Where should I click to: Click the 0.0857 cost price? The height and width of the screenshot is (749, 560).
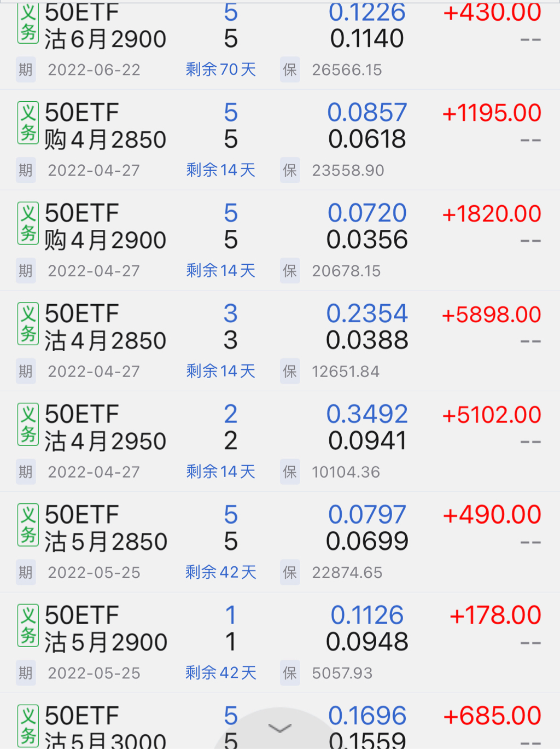click(367, 113)
